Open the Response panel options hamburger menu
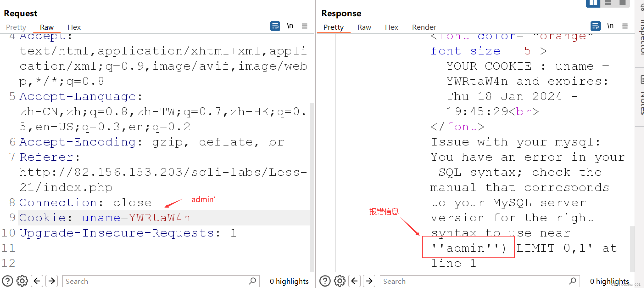 click(625, 26)
